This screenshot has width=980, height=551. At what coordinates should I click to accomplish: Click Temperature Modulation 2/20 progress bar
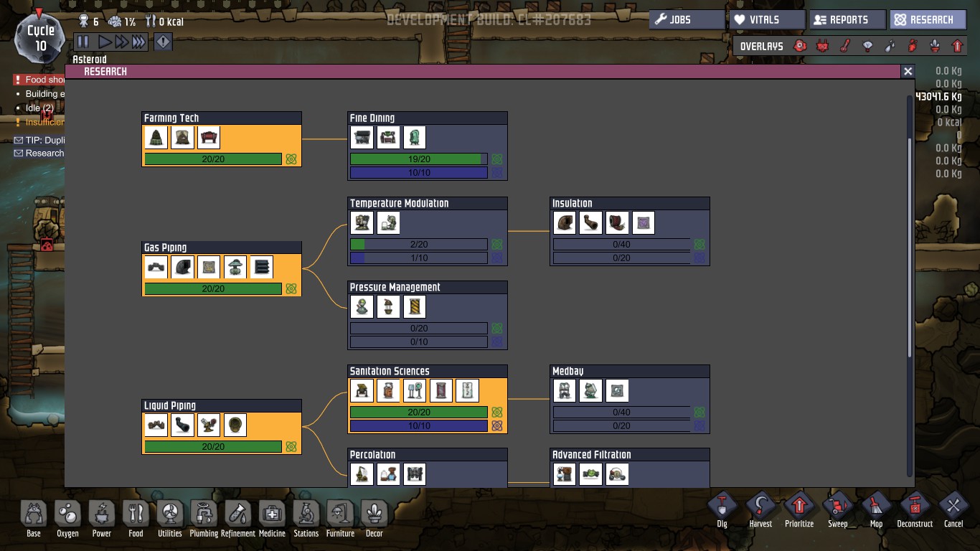point(419,245)
